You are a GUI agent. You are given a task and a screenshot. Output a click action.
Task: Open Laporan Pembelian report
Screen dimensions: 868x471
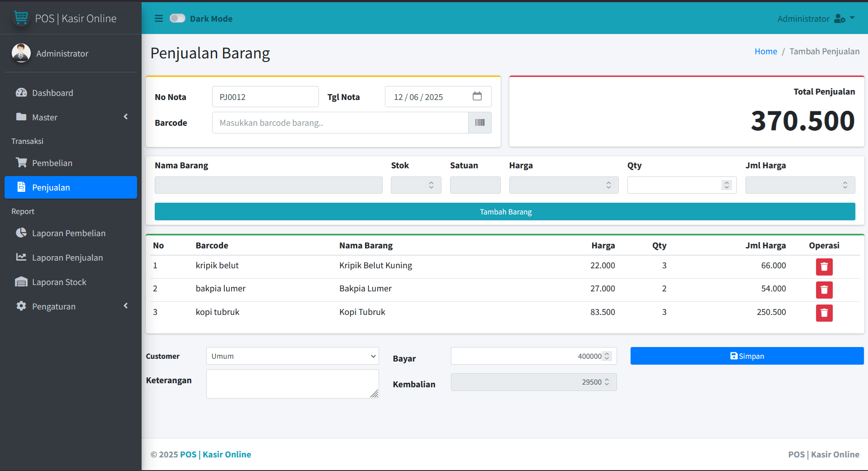click(71, 233)
